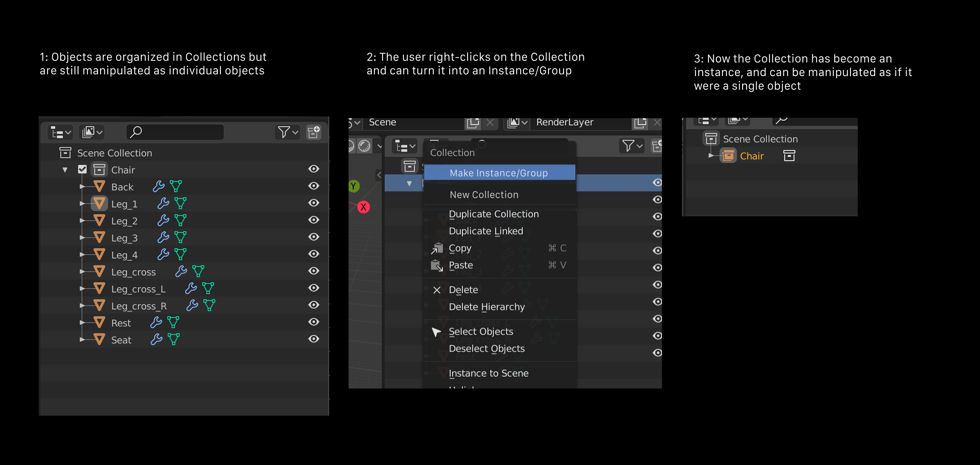Collapse the Chair collection triangle

65,170
